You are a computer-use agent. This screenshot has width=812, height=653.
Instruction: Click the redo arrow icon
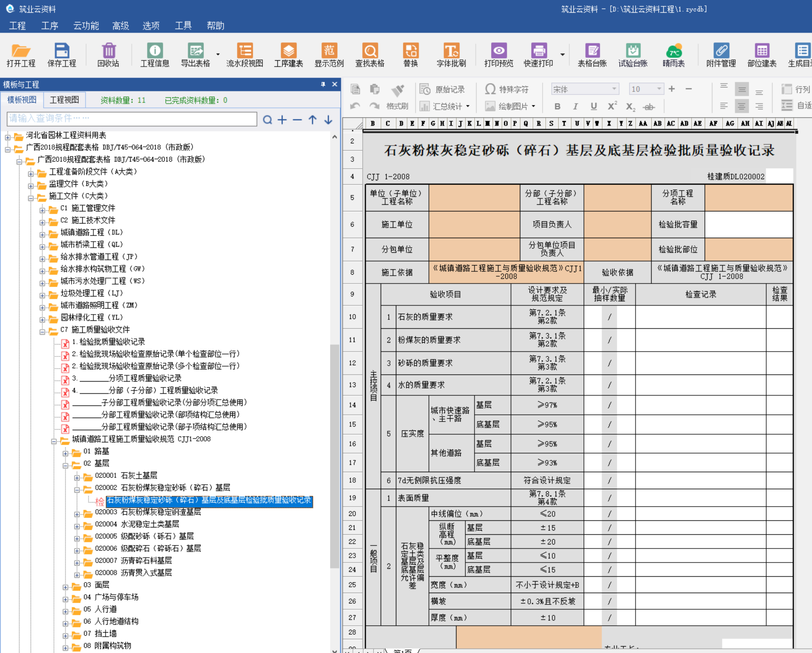pos(374,106)
